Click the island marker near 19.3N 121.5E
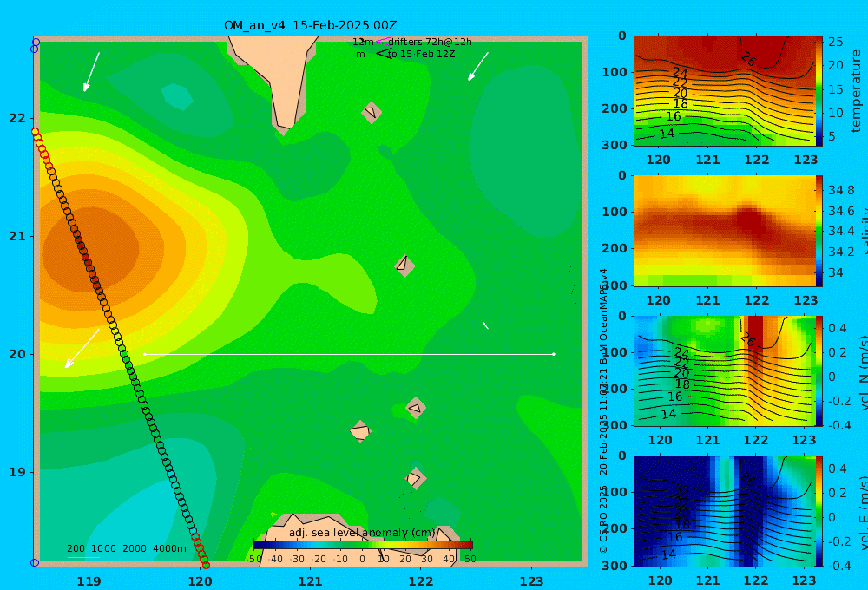Image resolution: width=868 pixels, height=590 pixels. pyautogui.click(x=360, y=431)
